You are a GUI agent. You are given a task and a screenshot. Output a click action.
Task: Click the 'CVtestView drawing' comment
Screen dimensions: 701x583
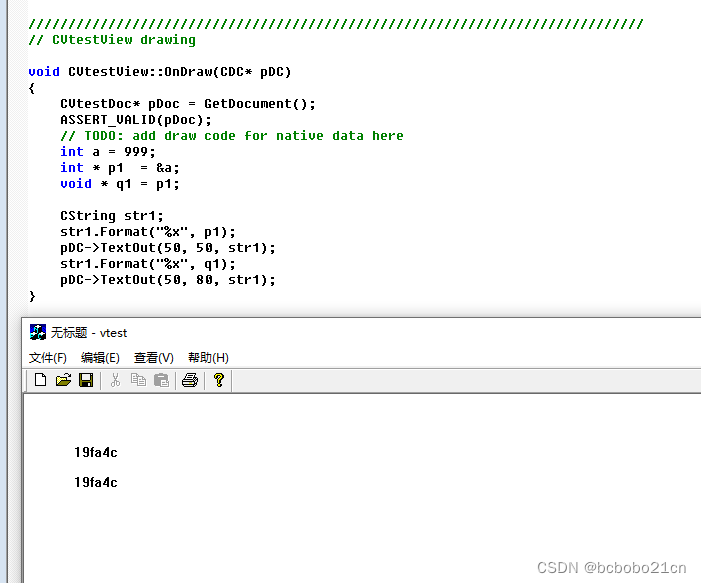[112, 40]
